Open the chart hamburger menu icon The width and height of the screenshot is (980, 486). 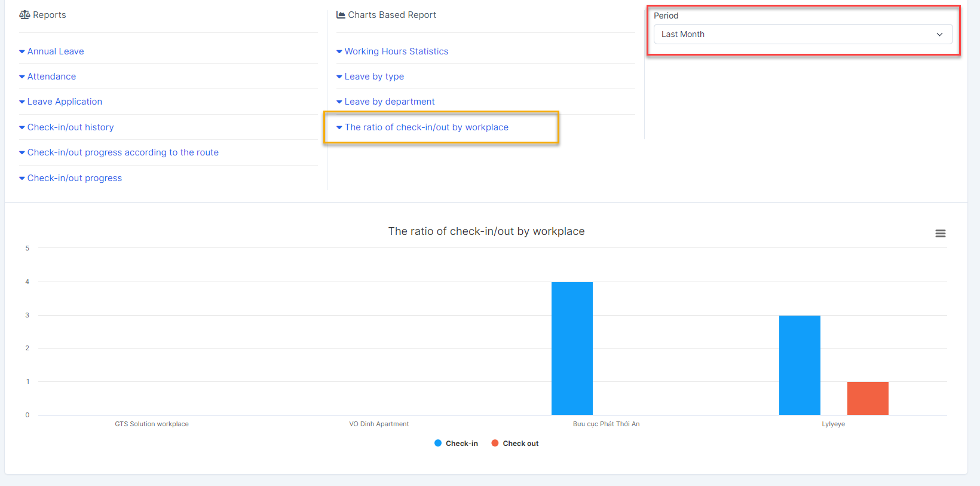pyautogui.click(x=940, y=234)
